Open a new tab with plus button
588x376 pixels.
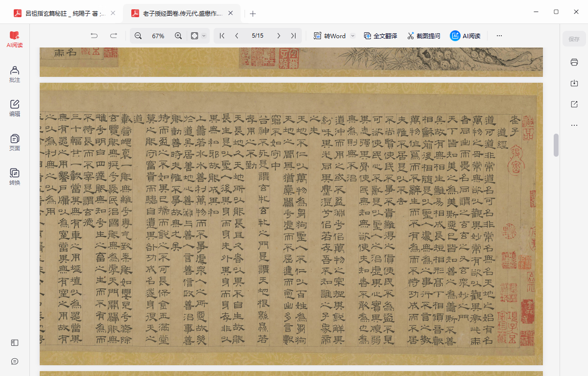tap(253, 14)
